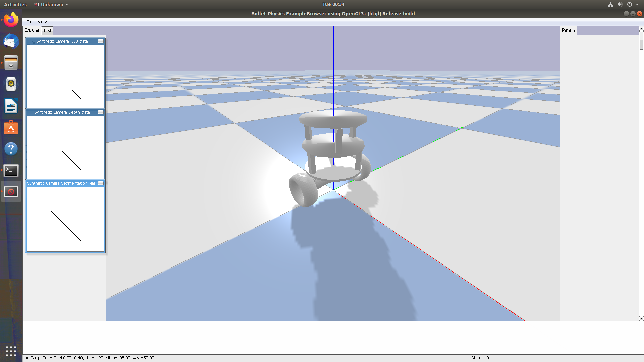
Task: Select the Params tab
Action: (568, 30)
